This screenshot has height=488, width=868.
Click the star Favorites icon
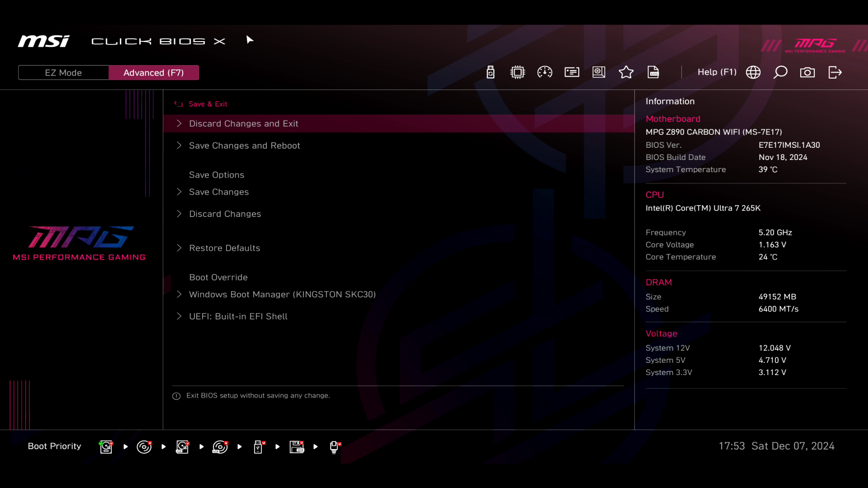click(626, 72)
